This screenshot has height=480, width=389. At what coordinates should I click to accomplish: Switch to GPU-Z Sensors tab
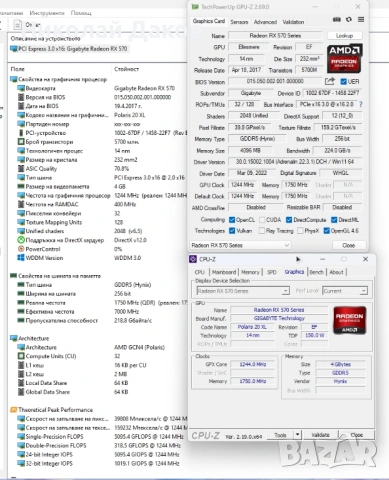point(239,22)
